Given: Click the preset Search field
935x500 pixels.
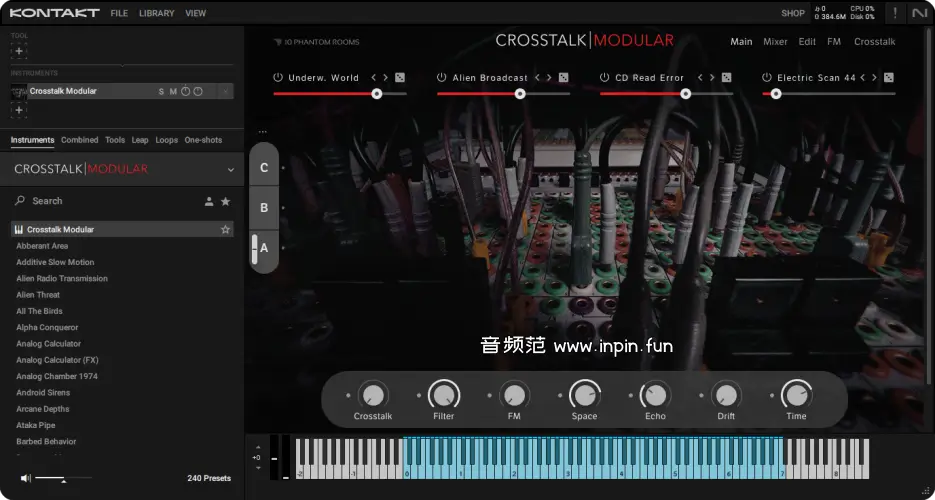Looking at the screenshot, I should pos(107,201).
